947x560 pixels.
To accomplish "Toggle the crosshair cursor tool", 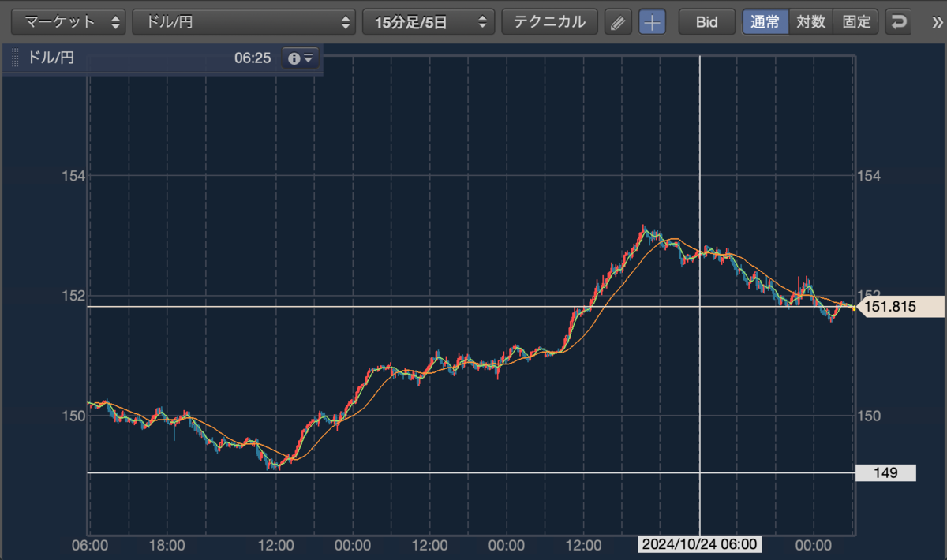I will coord(652,22).
